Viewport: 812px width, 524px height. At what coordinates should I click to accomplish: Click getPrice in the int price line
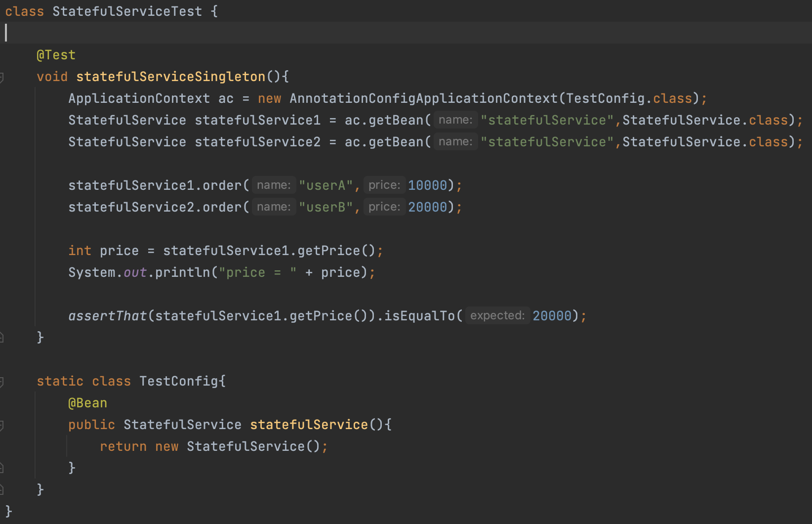pos(328,251)
